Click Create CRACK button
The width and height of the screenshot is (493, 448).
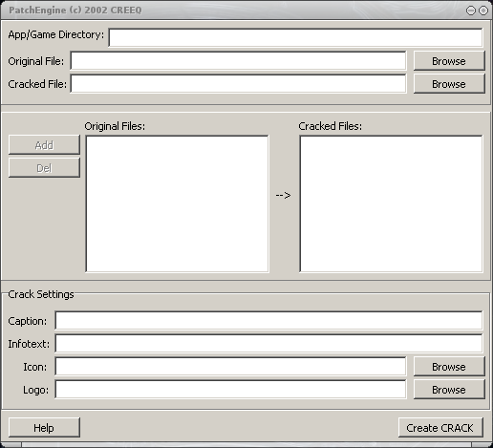coord(440,428)
